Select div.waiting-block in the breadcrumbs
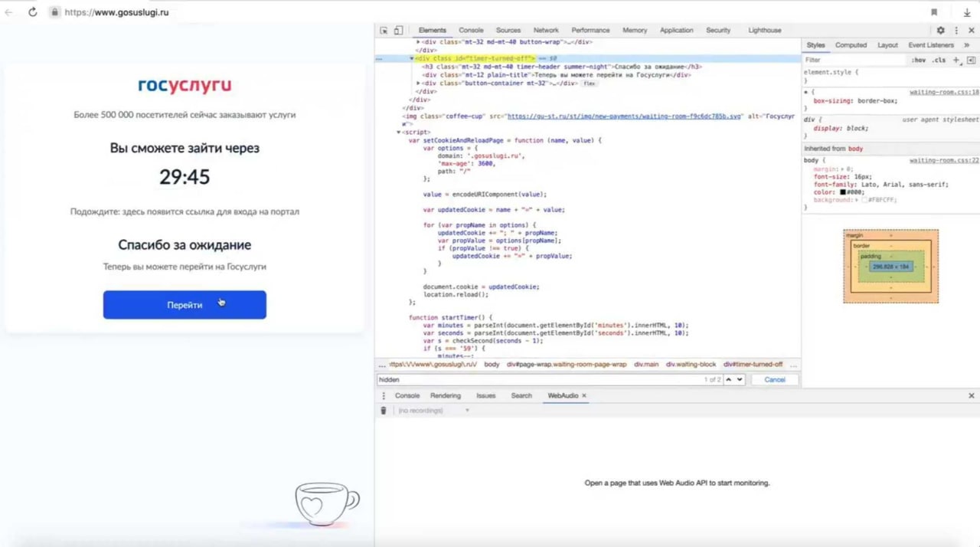The height and width of the screenshot is (547, 980). [691, 365]
